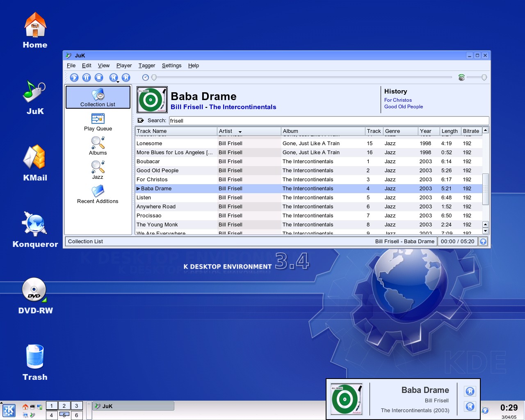Launch Konqueror from the desktop icon
This screenshot has width=525, height=420.
tap(35, 230)
